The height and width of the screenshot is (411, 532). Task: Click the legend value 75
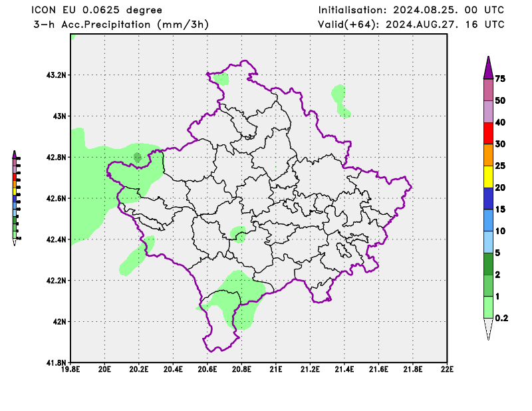click(500, 78)
